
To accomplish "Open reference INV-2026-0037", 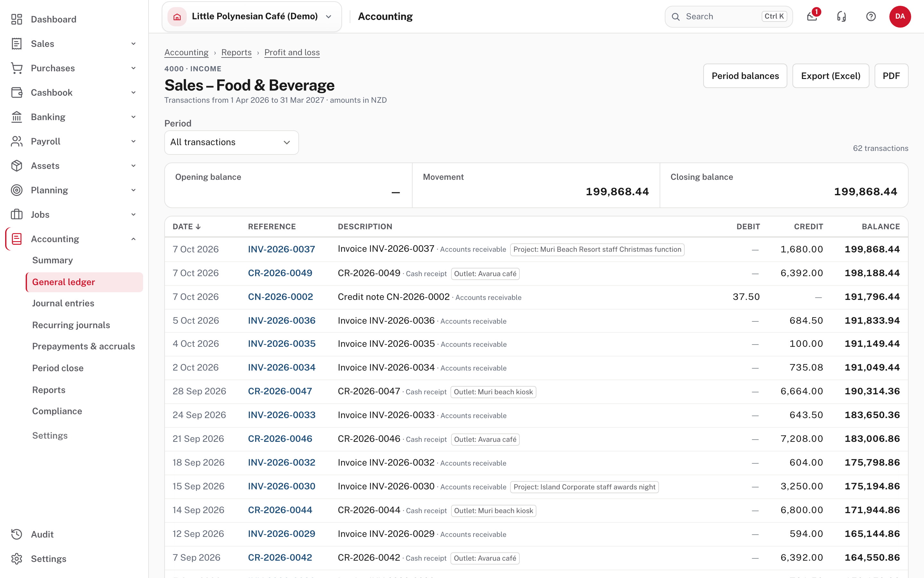I will pos(281,249).
